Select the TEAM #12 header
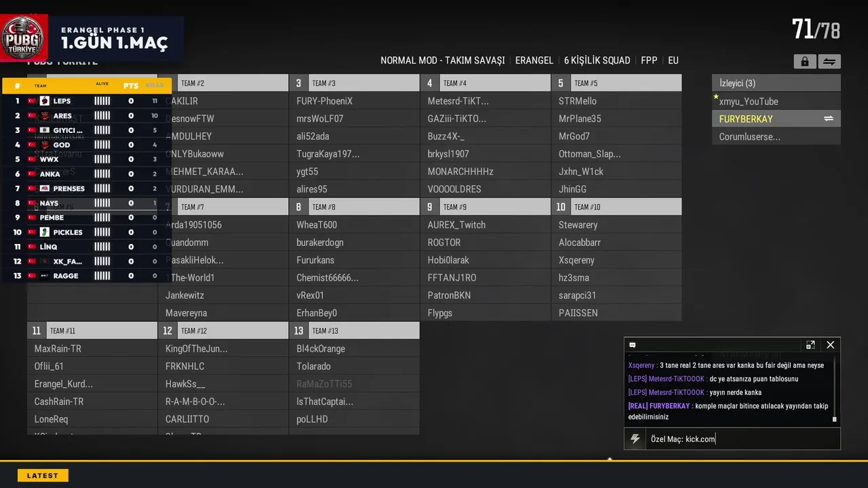The width and height of the screenshot is (868, 488). (223, 331)
